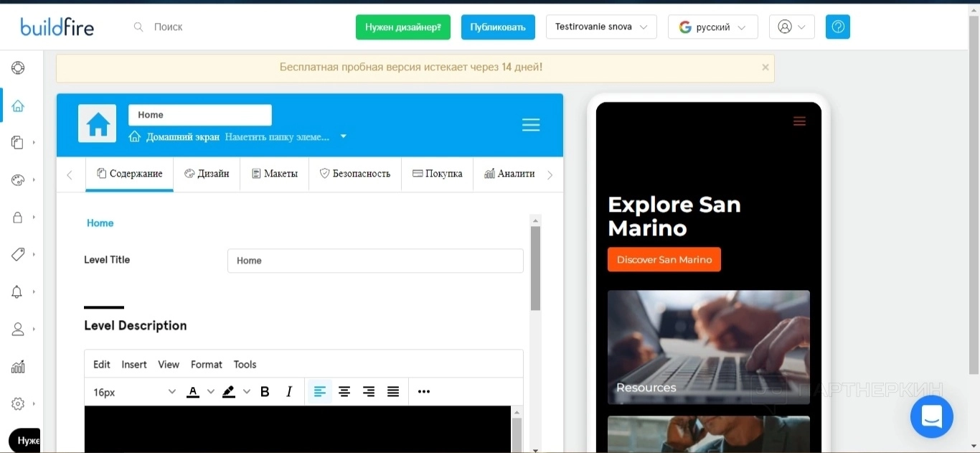Open the Resources card in phone preview

pyautogui.click(x=709, y=347)
